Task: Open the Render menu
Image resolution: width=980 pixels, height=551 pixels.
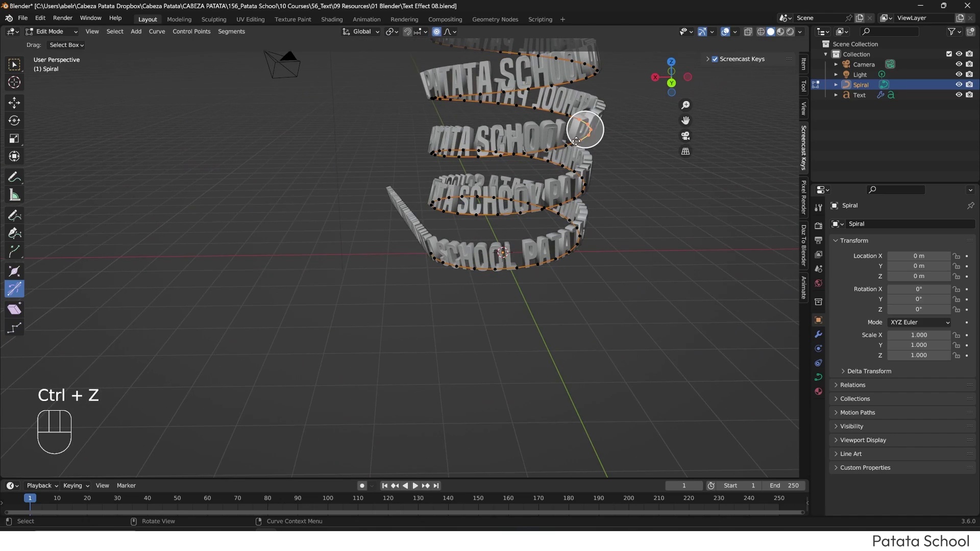Action: 63,18
